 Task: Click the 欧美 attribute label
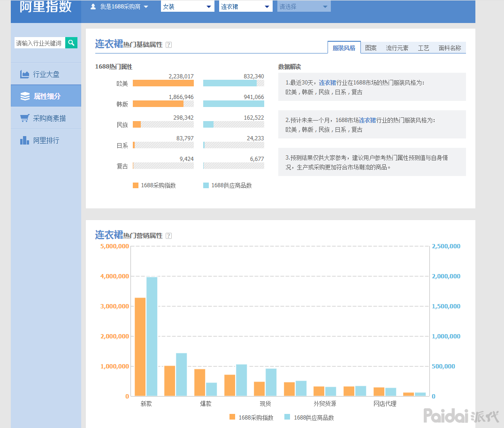point(122,84)
